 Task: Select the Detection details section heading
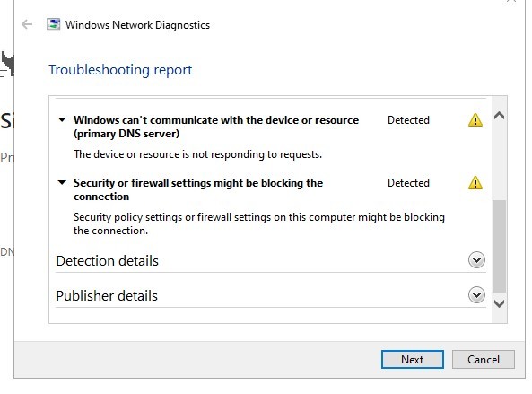click(108, 260)
